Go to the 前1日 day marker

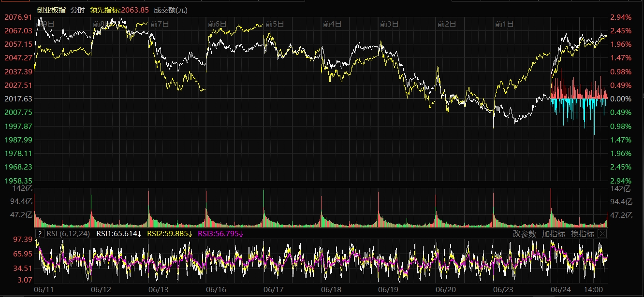504,24
